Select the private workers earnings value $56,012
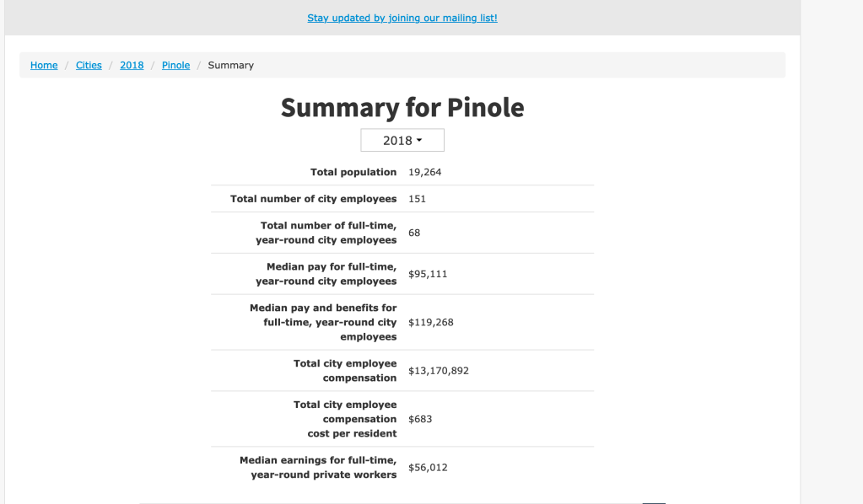Viewport: 863px width, 504px height. click(x=428, y=467)
